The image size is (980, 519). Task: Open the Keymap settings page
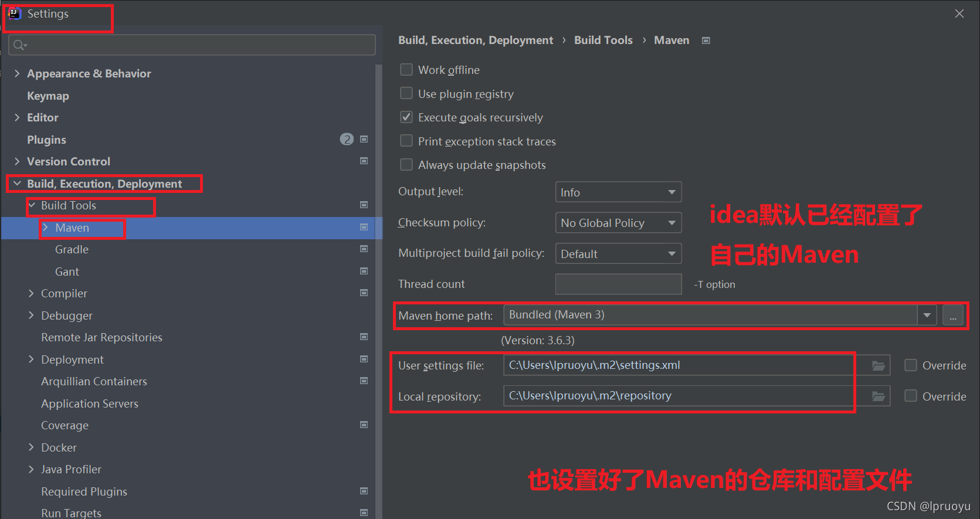[x=48, y=96]
